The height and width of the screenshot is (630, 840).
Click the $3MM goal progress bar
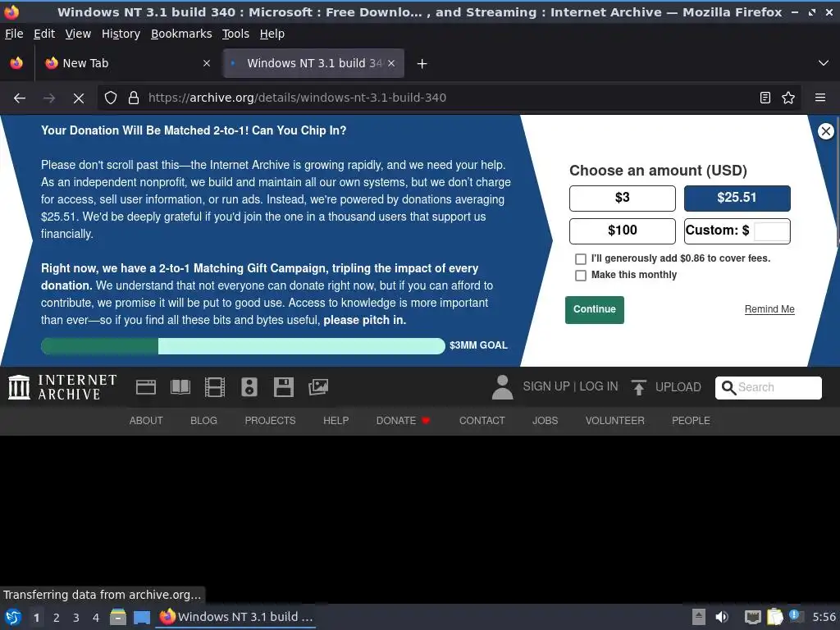[243, 346]
